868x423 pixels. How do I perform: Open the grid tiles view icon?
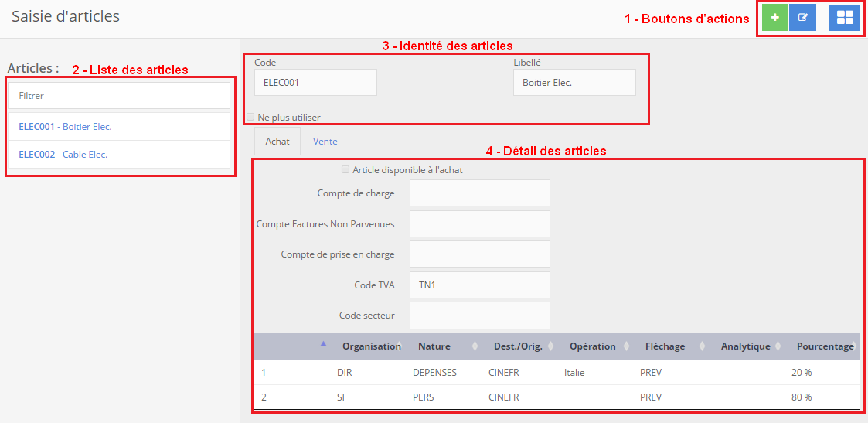tap(844, 18)
